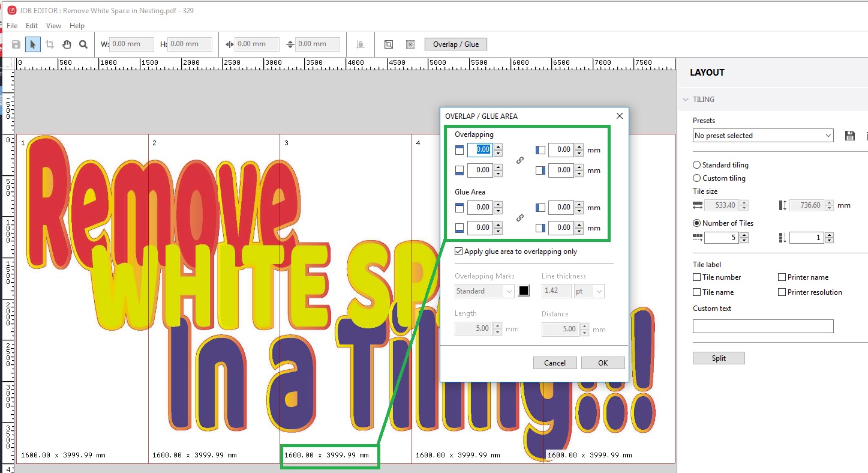
Task: Click inside the Custom text field
Action: 762,326
